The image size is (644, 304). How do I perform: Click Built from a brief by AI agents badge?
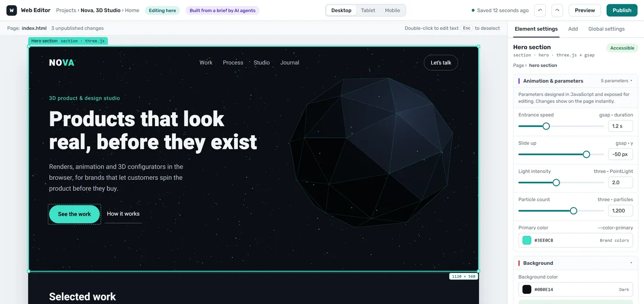[x=223, y=10]
